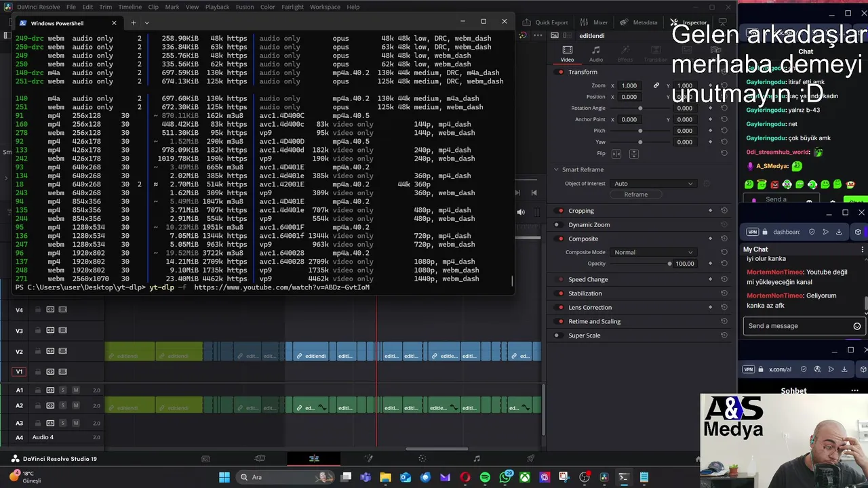Switch to the Deliver page icon
The image size is (868, 488).
[x=531, y=459]
